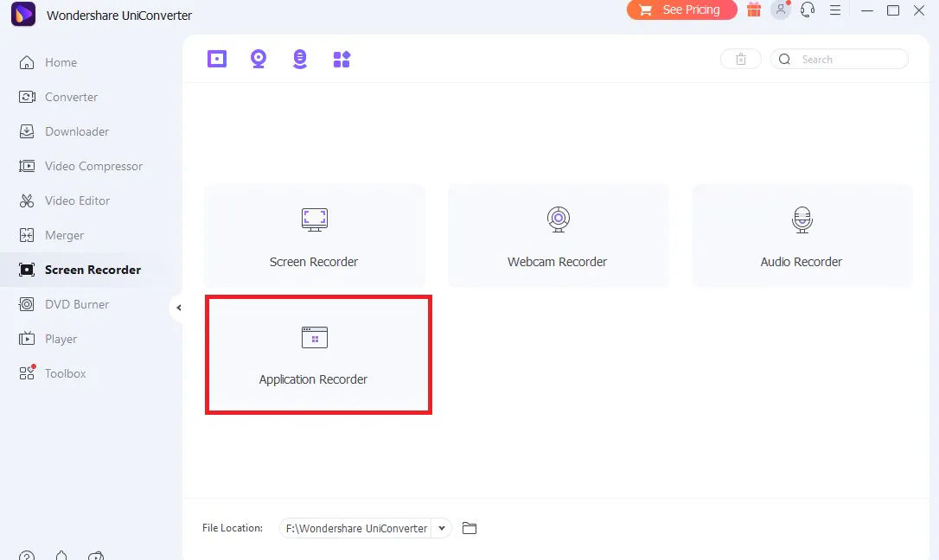Maximize the UniConverter window
This screenshot has width=939, height=560.
[x=893, y=10]
